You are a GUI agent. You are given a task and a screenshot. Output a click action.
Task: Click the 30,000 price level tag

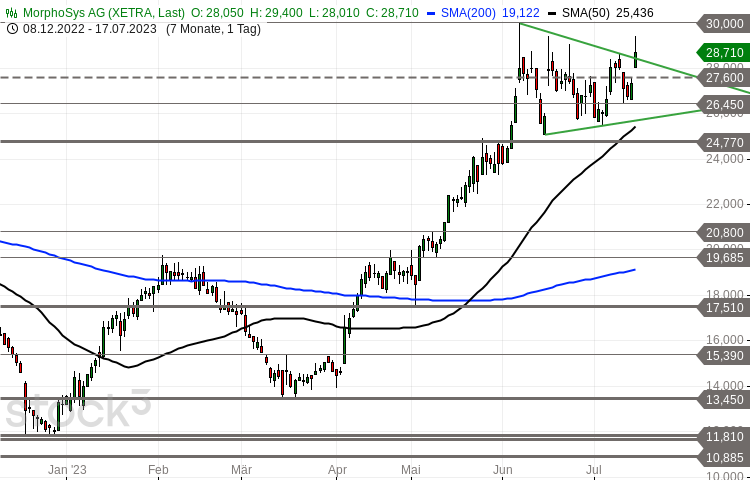point(724,23)
